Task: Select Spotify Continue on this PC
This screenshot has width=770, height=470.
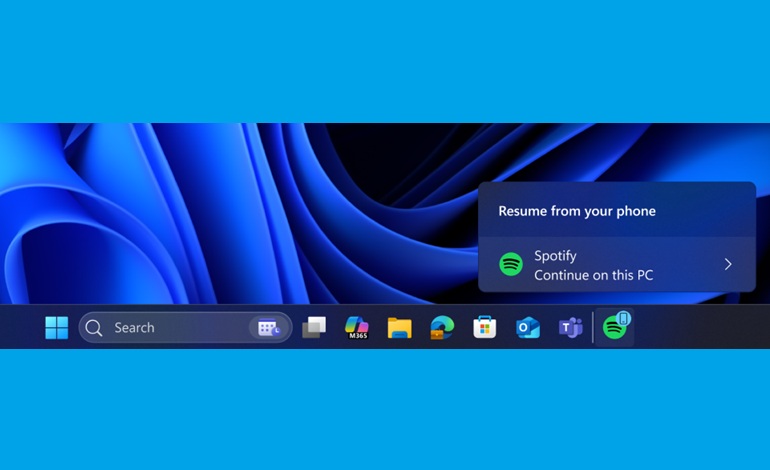Action: coord(617,264)
